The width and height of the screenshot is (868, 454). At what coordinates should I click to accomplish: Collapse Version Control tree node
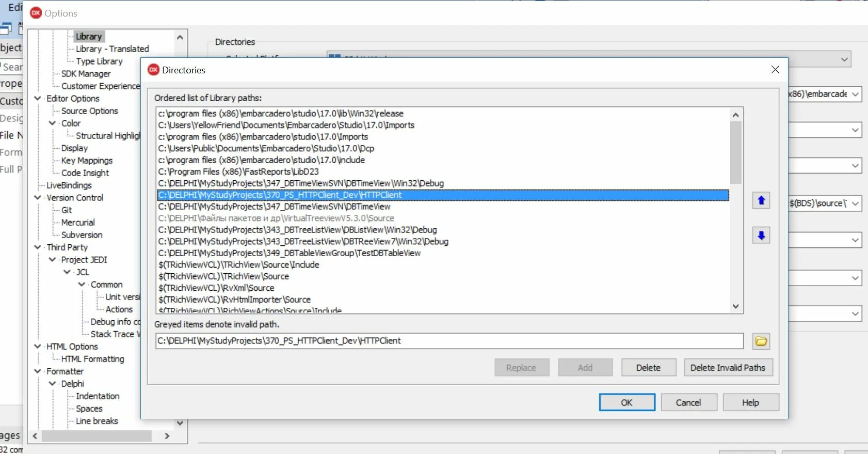tap(38, 197)
